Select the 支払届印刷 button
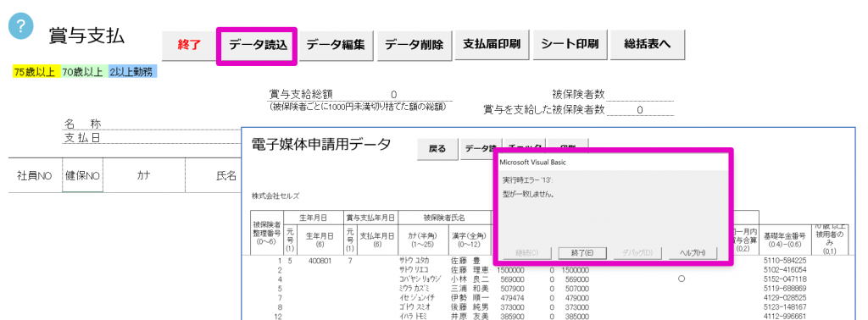Screen dimensions: 868x320 492,46
